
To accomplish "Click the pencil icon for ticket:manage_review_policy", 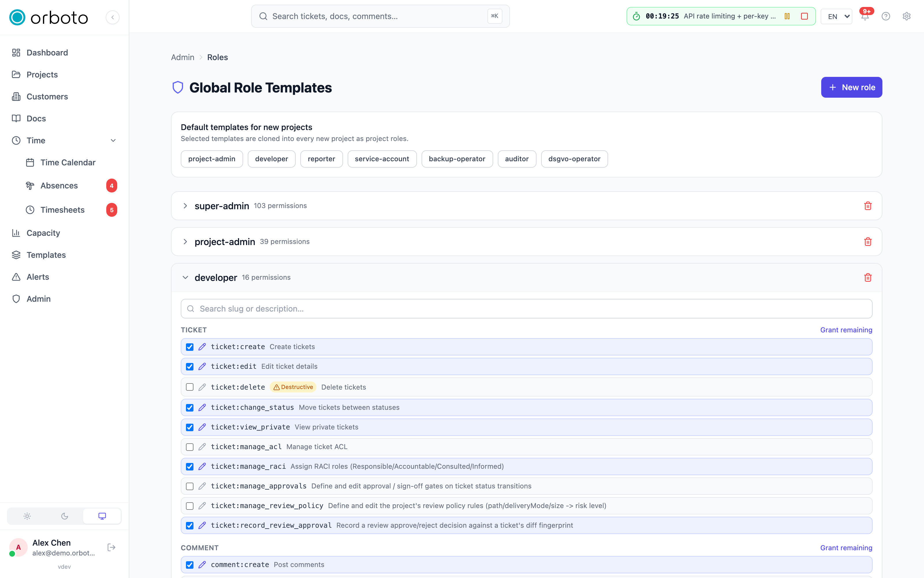I will click(x=202, y=506).
